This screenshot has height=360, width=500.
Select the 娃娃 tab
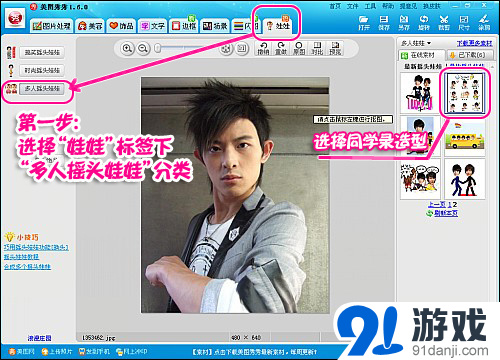tap(278, 25)
